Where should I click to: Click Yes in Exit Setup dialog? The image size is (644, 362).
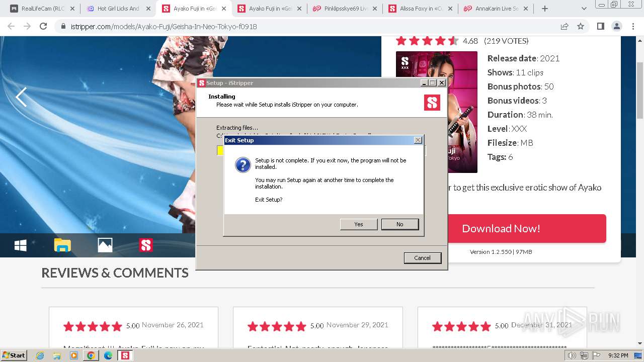(x=359, y=224)
